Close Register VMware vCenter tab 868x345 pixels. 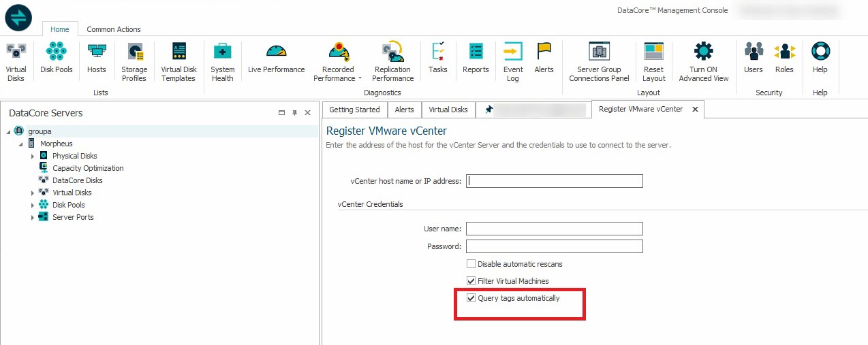[695, 109]
